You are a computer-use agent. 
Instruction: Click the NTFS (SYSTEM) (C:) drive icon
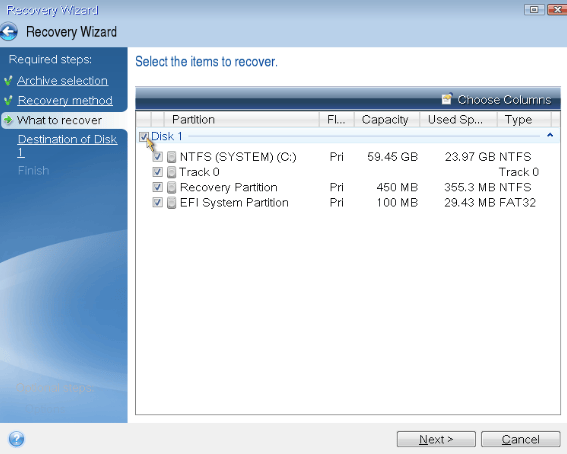pos(171,157)
